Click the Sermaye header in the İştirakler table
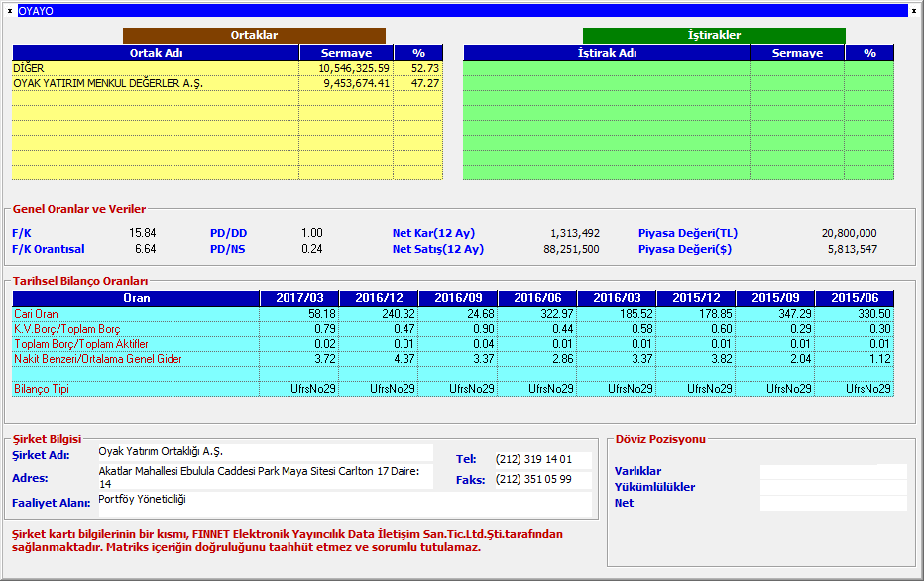Viewport: 924px width, 581px height. pyautogui.click(x=797, y=53)
